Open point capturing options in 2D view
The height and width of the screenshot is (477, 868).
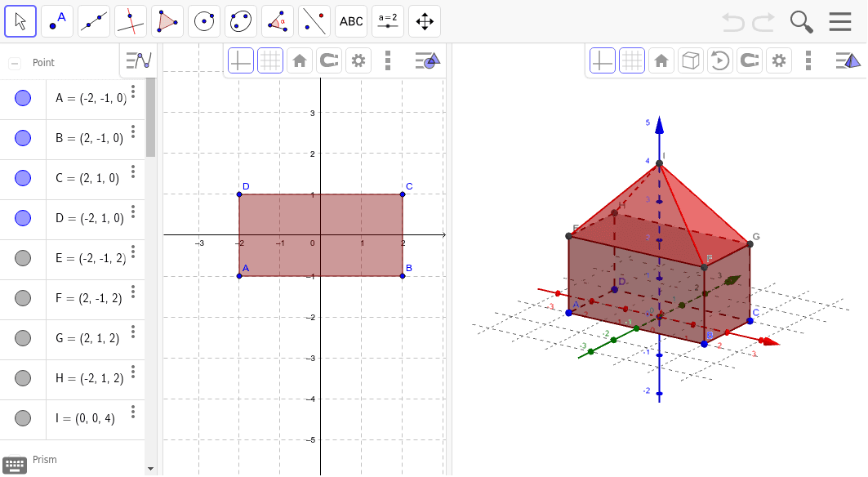point(329,60)
